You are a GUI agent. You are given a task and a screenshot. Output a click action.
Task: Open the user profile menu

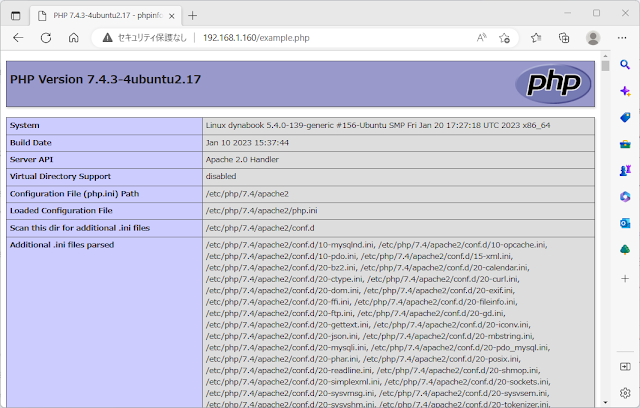pyautogui.click(x=593, y=38)
